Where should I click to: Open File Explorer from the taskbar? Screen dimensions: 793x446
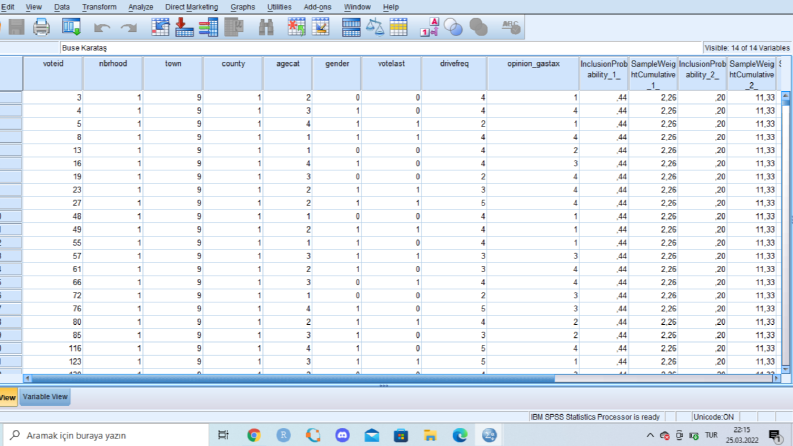tap(430, 435)
